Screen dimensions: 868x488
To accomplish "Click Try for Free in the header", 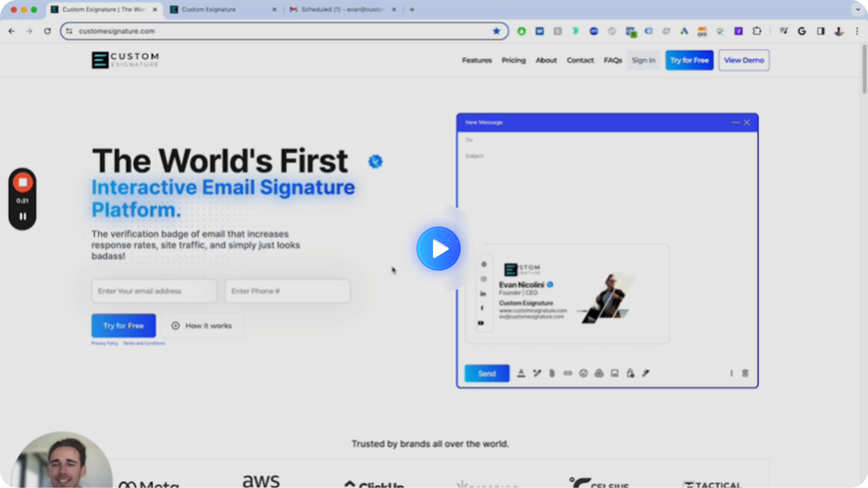I will click(689, 60).
